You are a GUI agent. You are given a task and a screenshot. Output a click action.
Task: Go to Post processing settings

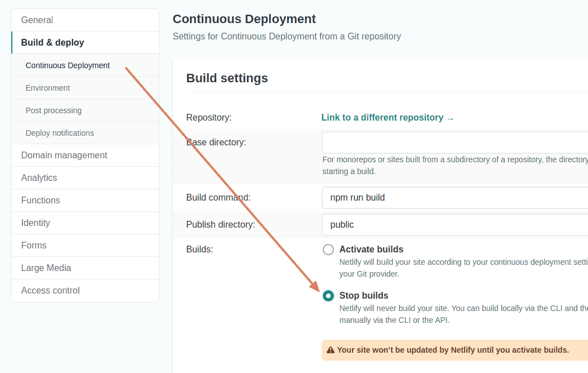85,110
